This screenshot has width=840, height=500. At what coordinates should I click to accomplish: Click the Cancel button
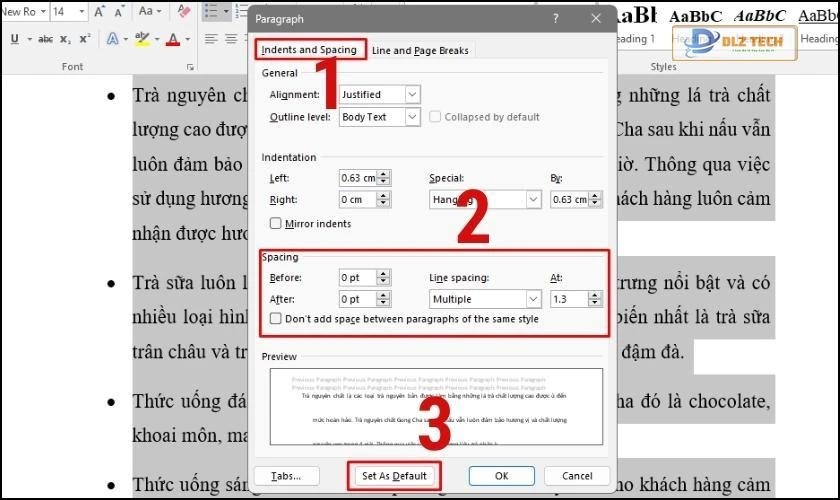point(577,476)
